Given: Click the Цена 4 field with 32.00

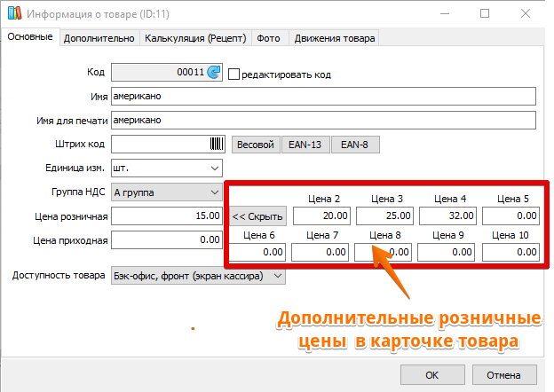Looking at the screenshot, I should click(447, 216).
